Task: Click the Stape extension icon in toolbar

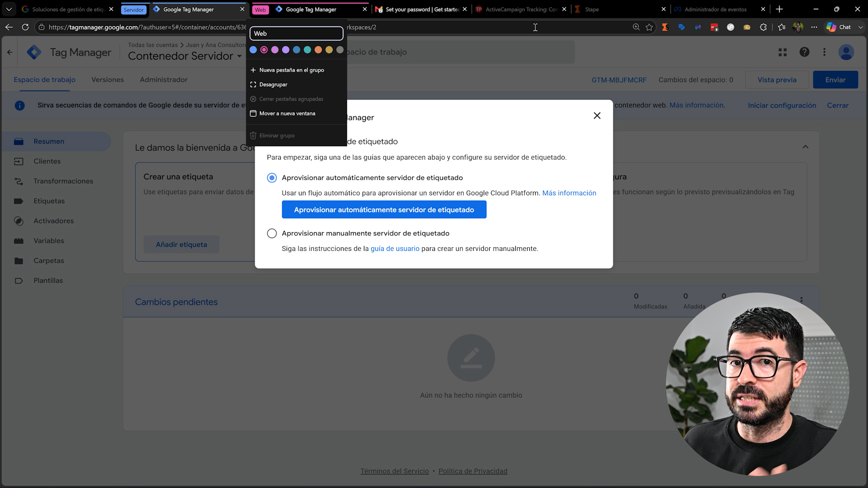Action: (x=665, y=27)
